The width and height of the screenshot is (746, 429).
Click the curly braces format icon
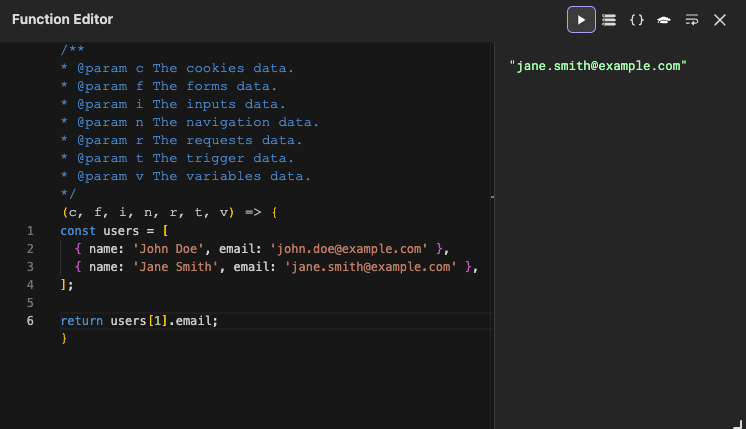[x=637, y=20]
